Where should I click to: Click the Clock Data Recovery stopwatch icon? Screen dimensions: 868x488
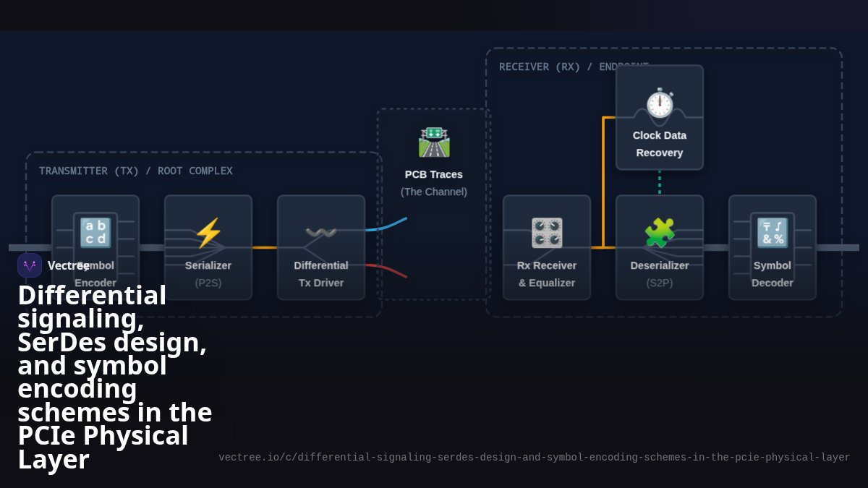click(x=660, y=103)
